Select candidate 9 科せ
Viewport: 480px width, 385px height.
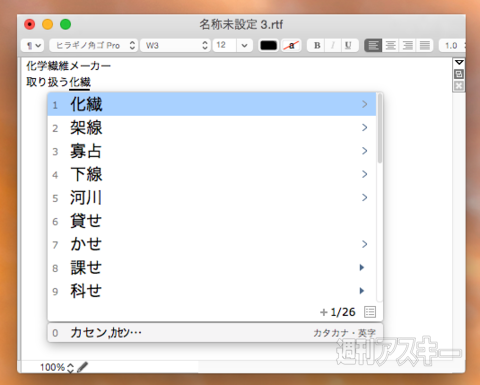tap(212, 291)
